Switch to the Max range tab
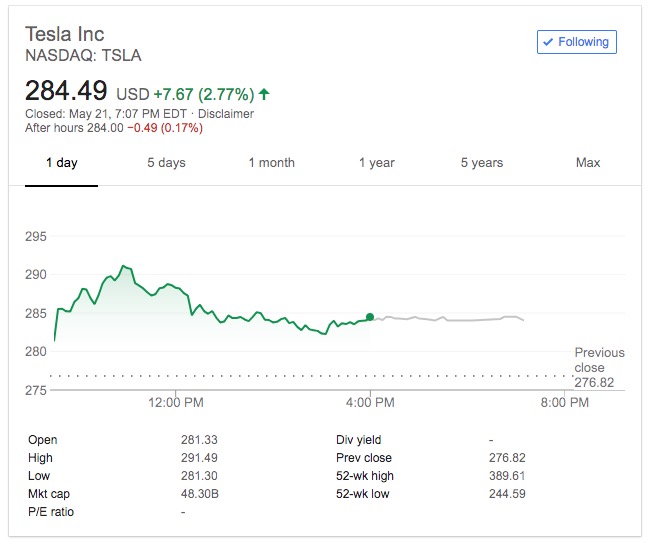 pos(588,163)
